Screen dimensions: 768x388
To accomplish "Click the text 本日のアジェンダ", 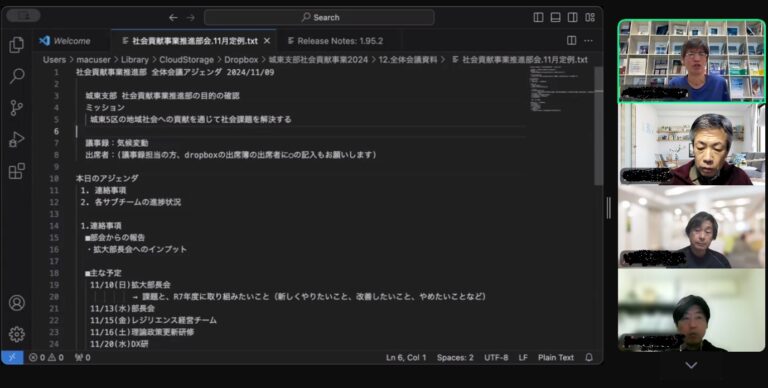I will tap(107, 179).
